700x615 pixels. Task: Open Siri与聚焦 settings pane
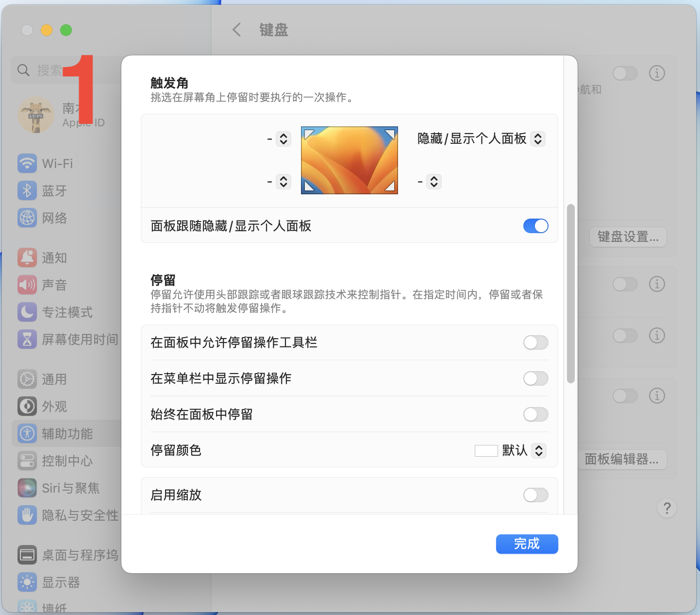point(67,488)
